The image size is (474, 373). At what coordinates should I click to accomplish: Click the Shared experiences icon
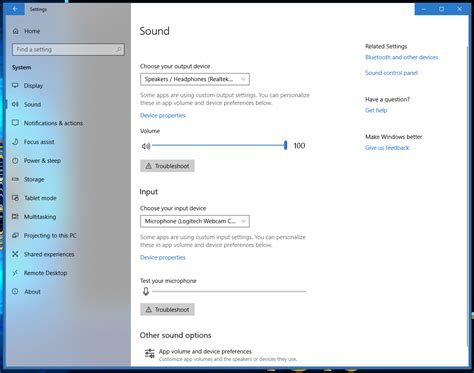tap(15, 254)
